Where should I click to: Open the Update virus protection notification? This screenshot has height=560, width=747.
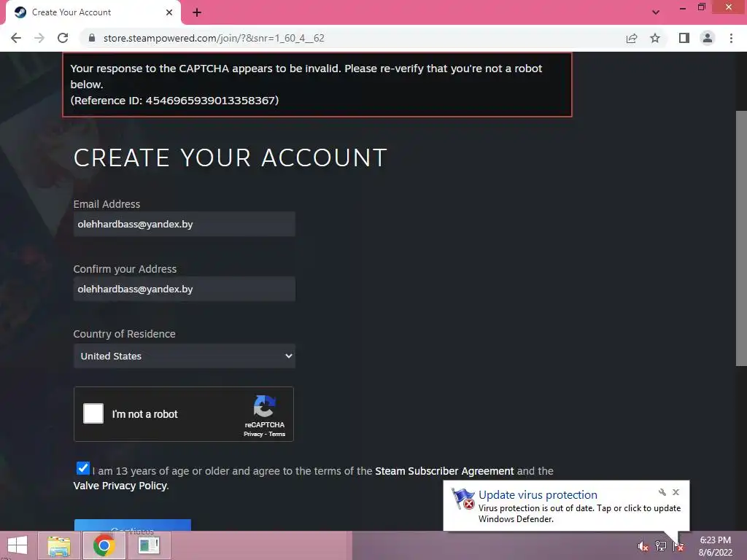pos(566,506)
